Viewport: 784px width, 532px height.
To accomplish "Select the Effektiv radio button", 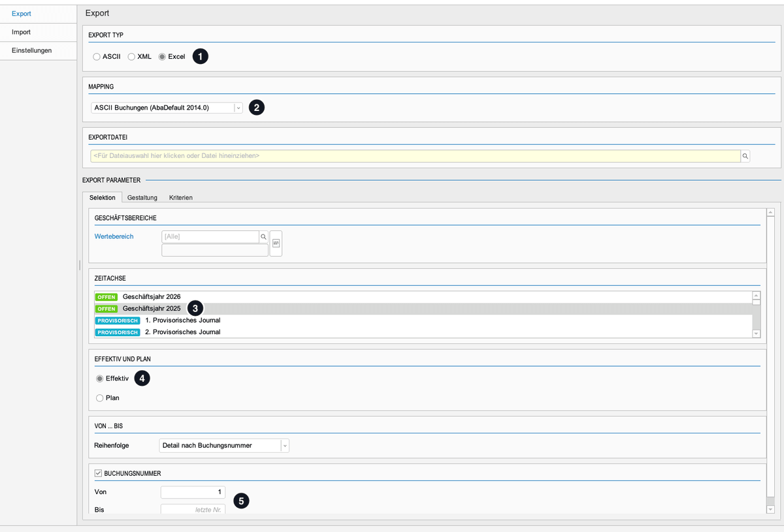I will point(99,378).
